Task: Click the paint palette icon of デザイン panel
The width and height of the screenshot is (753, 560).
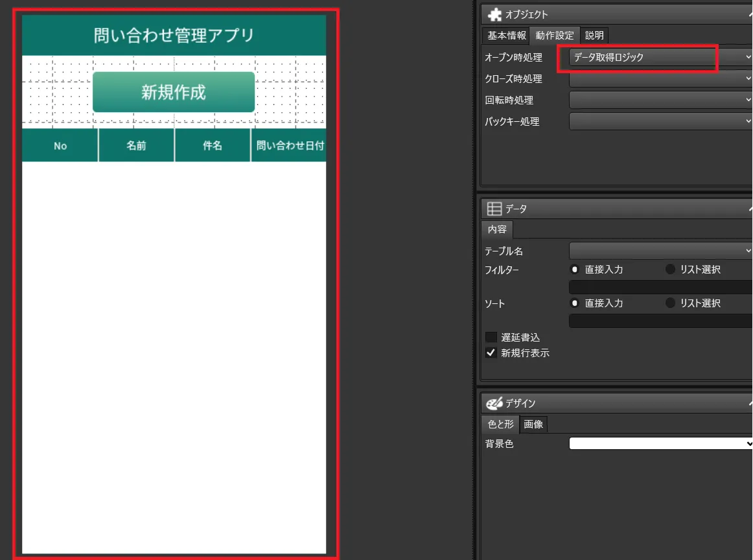Action: 494,404
